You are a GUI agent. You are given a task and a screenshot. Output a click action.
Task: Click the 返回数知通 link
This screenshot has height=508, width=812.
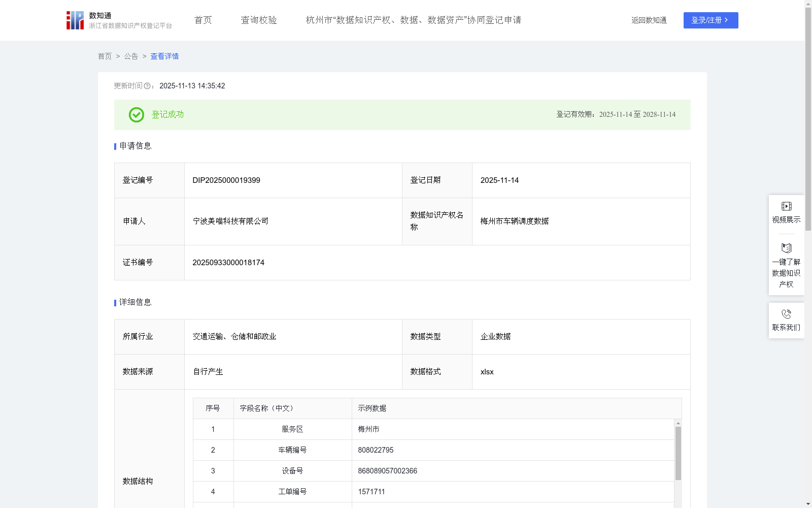point(649,20)
